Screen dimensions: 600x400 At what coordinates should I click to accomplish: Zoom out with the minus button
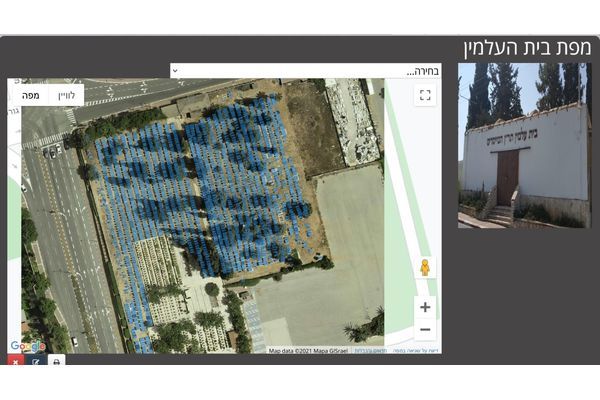[x=425, y=331]
